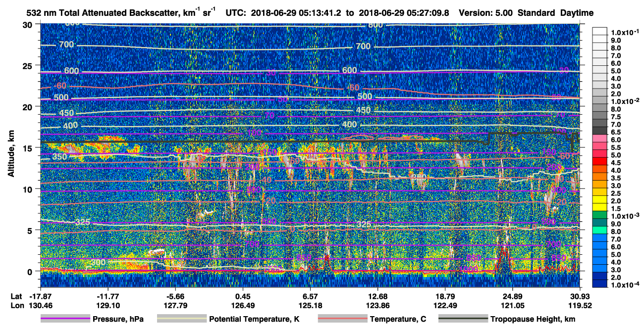Click longitude value 127.79
Screen dimensions: 644x330
coord(175,305)
